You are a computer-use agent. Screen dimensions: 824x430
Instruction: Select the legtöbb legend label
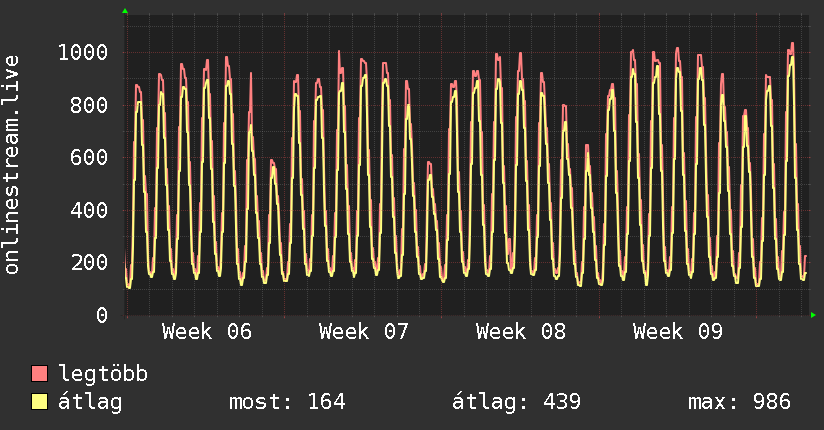[103, 374]
